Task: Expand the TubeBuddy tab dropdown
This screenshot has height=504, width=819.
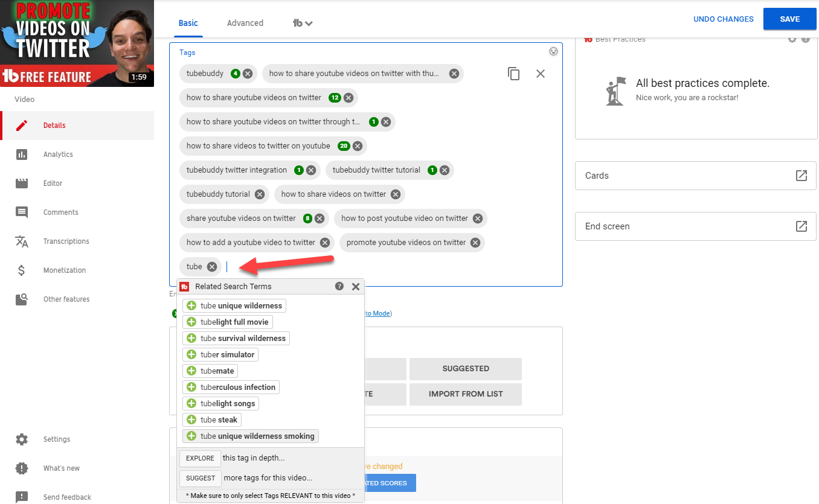Action: pyautogui.click(x=303, y=24)
